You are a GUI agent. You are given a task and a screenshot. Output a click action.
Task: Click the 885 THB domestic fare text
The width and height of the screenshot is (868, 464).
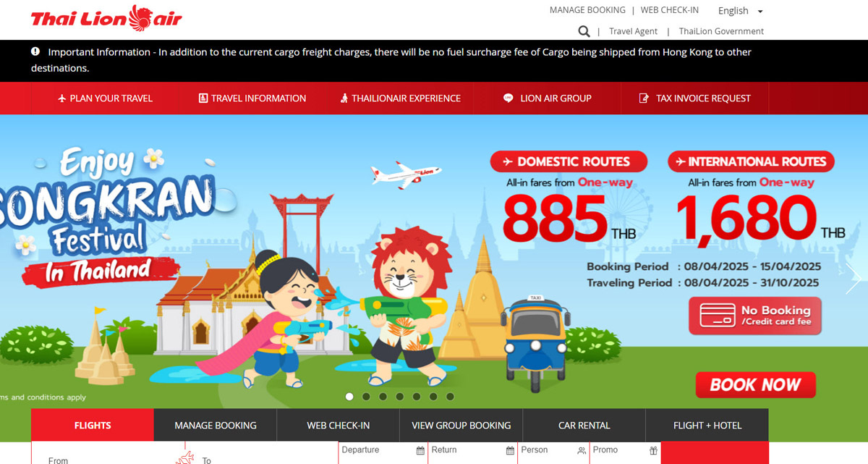570,219
